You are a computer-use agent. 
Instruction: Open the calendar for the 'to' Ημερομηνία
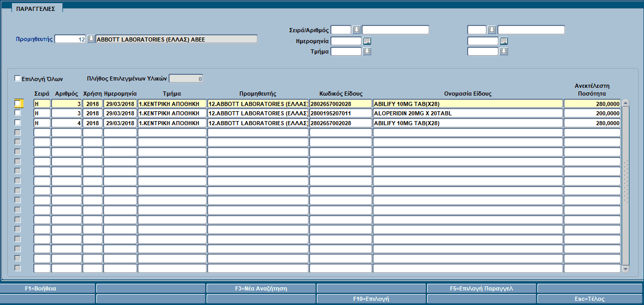coord(504,41)
